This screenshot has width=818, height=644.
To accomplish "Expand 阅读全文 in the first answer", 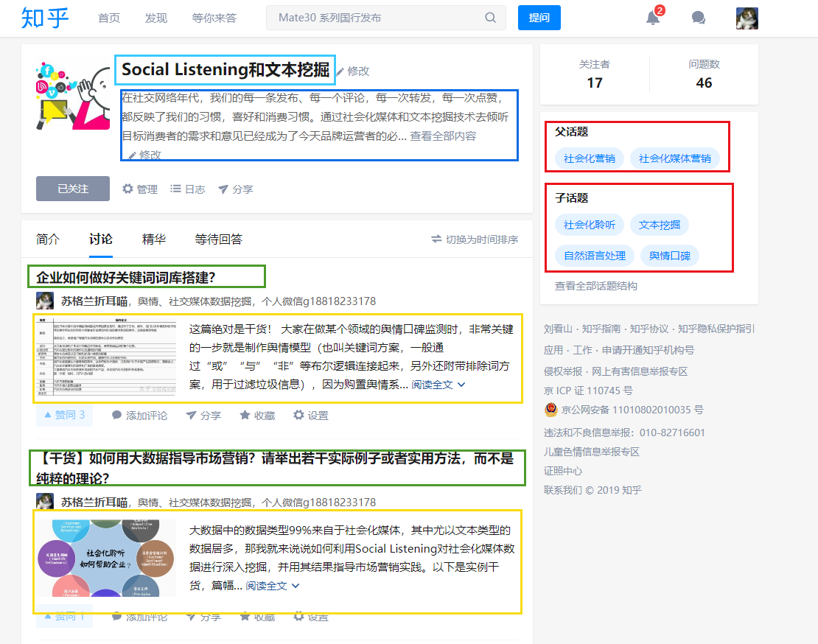I will pos(438,385).
